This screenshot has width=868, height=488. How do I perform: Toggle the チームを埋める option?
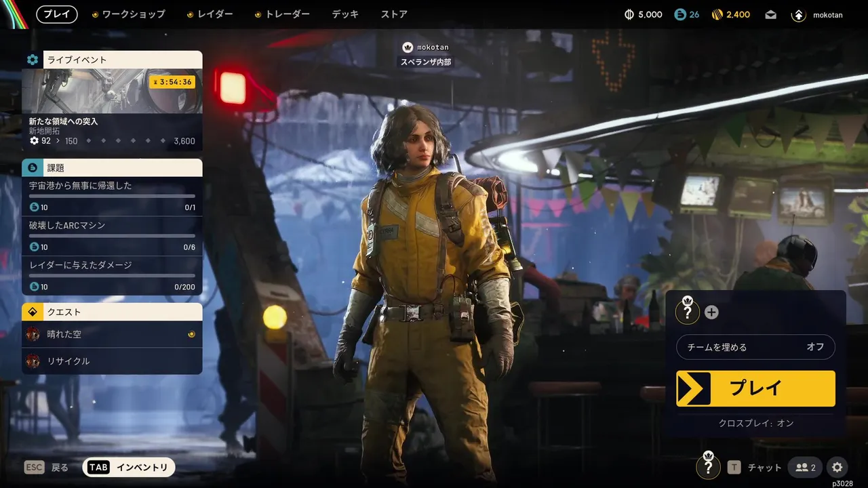[755, 347]
